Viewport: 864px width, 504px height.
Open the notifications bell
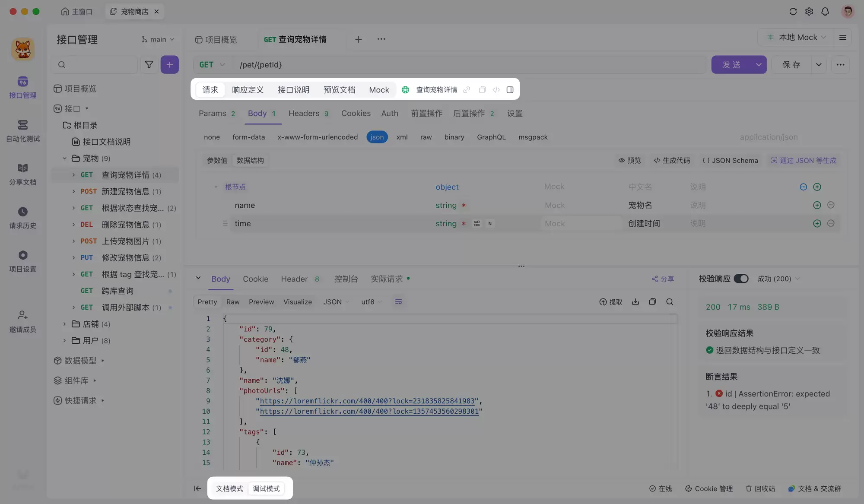click(x=825, y=12)
